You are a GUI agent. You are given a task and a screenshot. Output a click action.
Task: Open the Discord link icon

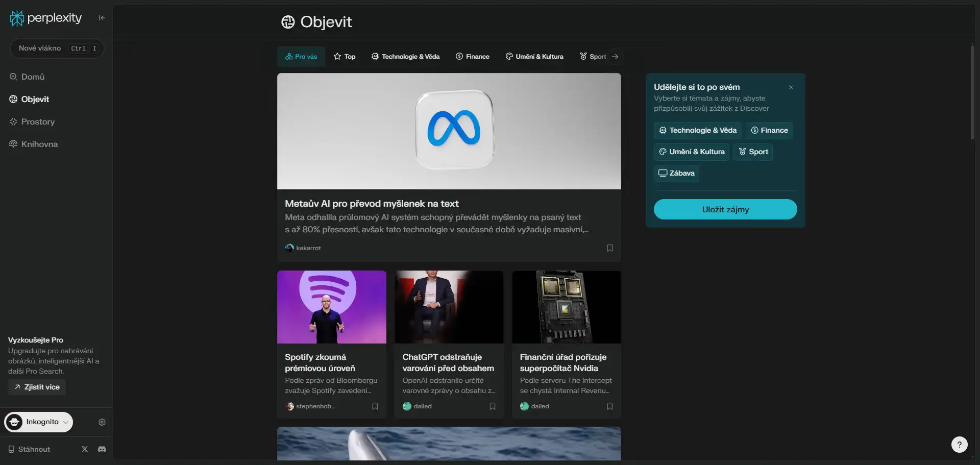[102, 449]
